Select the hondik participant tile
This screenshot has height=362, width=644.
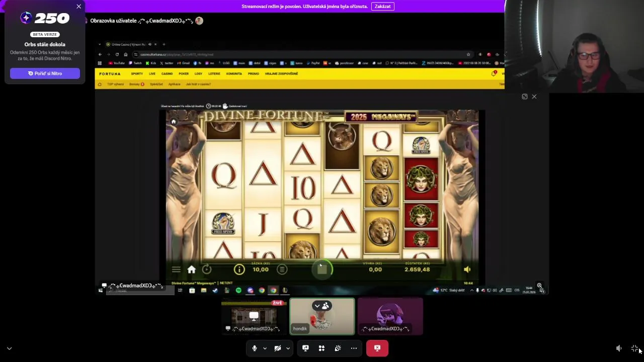point(322,316)
